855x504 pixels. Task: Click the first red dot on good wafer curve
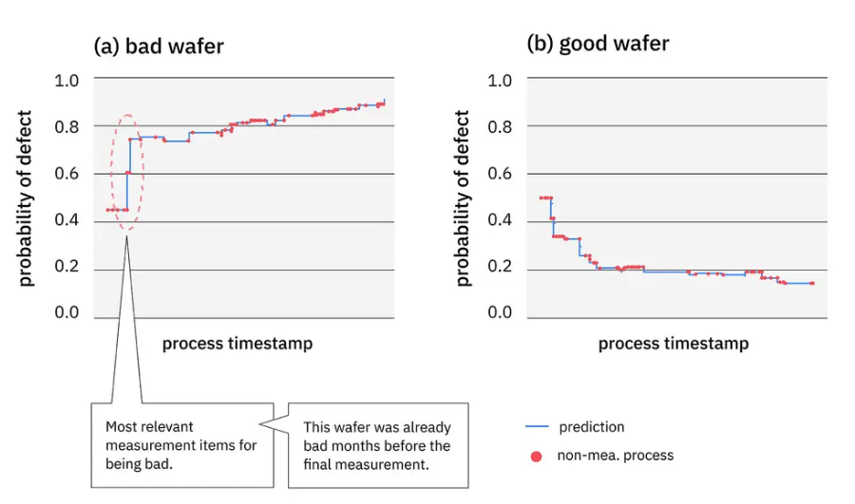(541, 198)
